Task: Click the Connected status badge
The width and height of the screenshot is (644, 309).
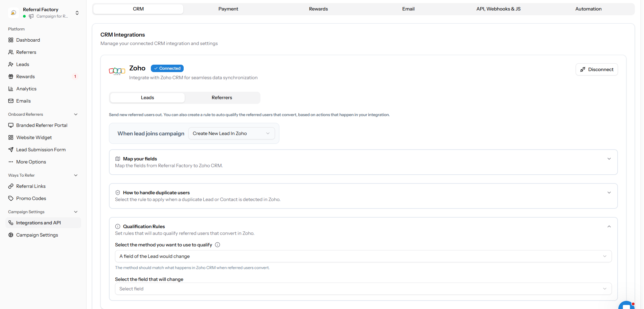Action: [x=167, y=68]
